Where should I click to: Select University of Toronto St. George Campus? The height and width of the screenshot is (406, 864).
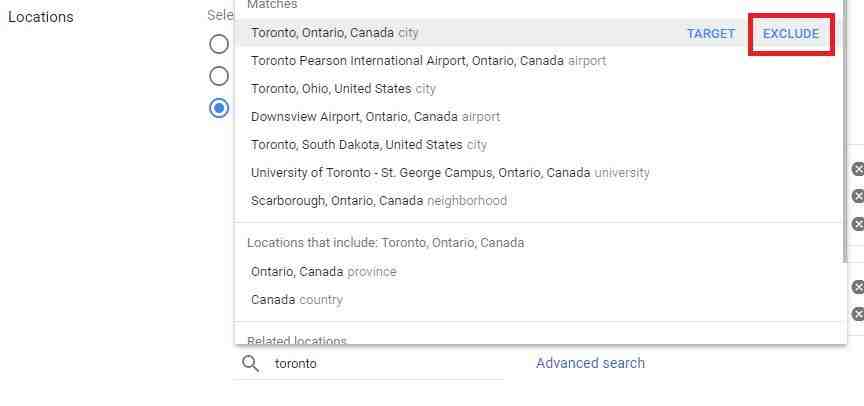tap(450, 172)
